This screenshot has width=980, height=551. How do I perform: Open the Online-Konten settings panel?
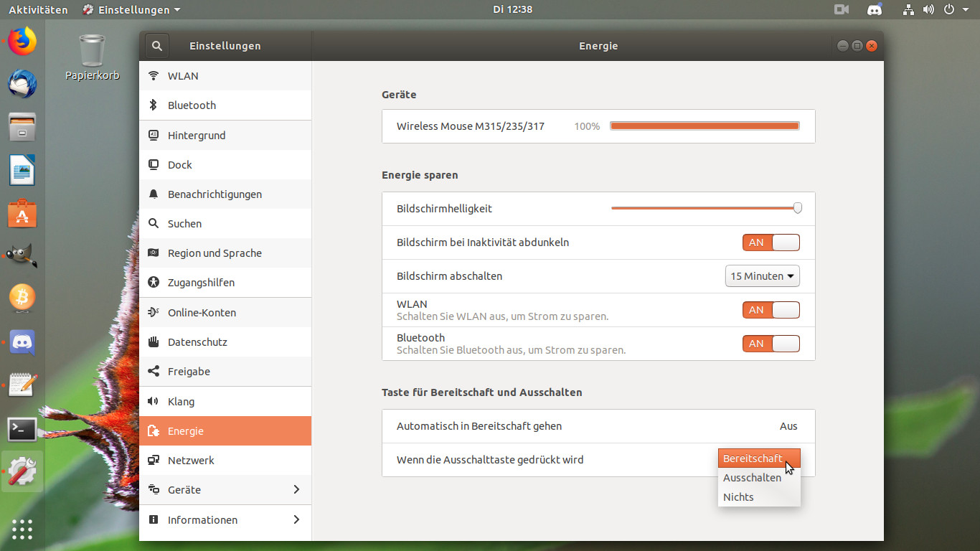click(x=225, y=313)
